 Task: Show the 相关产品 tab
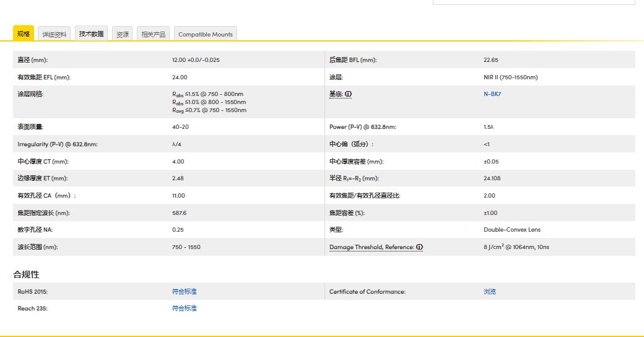coord(153,34)
